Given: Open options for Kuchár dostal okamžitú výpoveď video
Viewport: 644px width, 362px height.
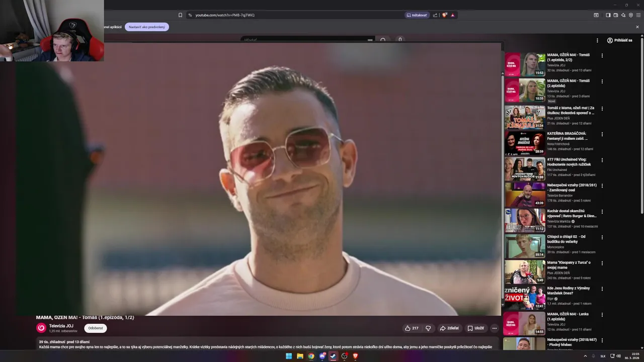Looking at the screenshot, I should [x=602, y=212].
